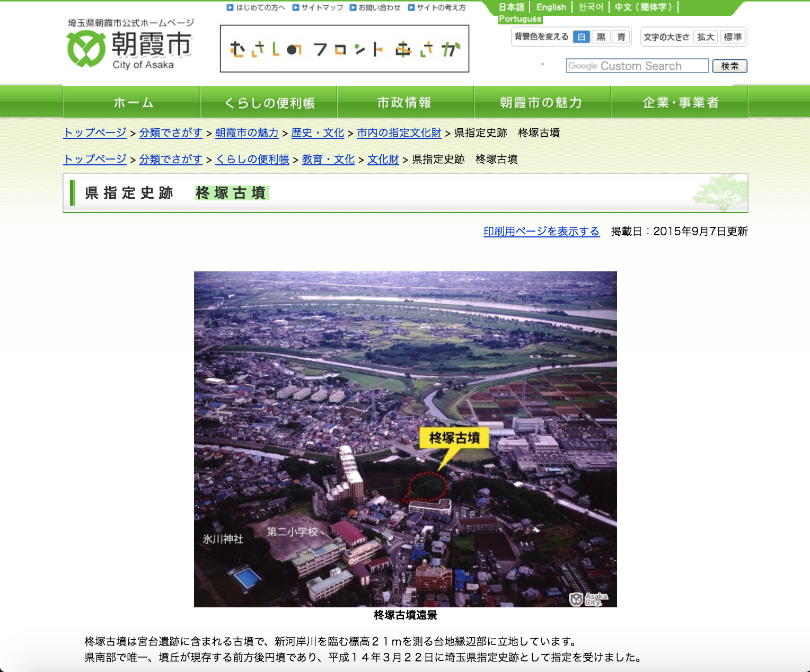Click the Asaka City logo emblem

[85, 48]
